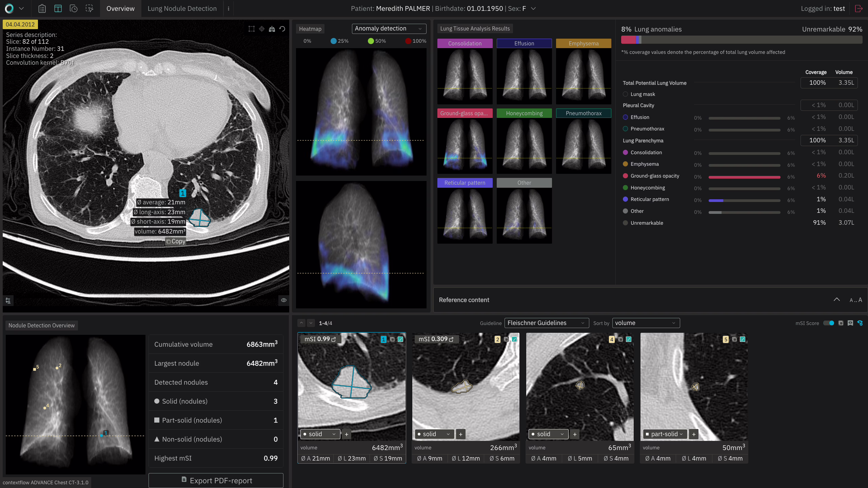This screenshot has width=868, height=488.
Task: Open the part-solid type dropdown on nodule 5
Action: 665,434
